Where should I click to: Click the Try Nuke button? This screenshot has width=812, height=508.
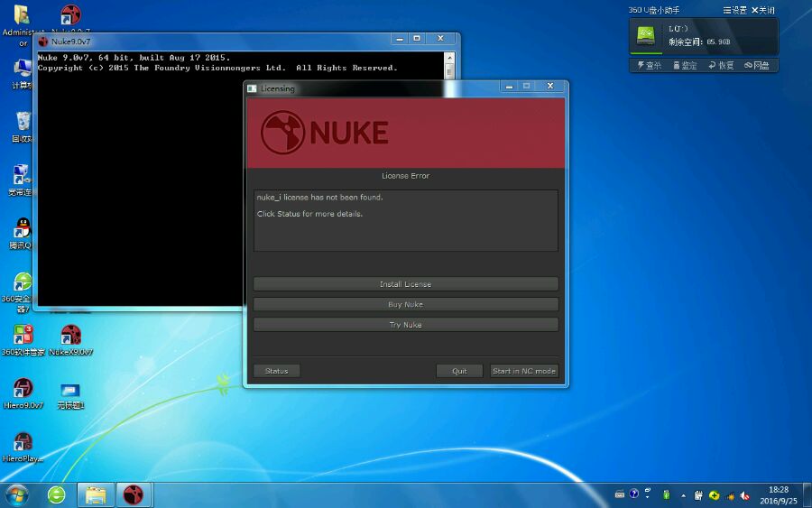[x=405, y=325]
